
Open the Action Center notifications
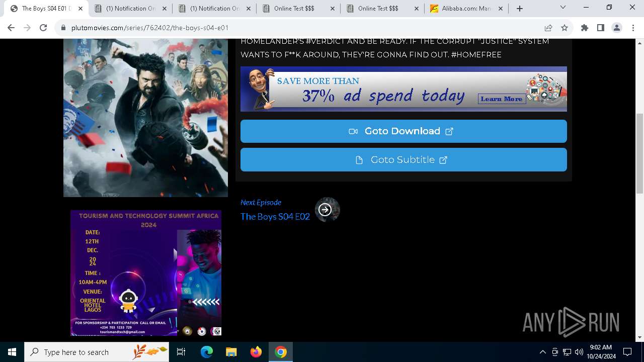(627, 352)
